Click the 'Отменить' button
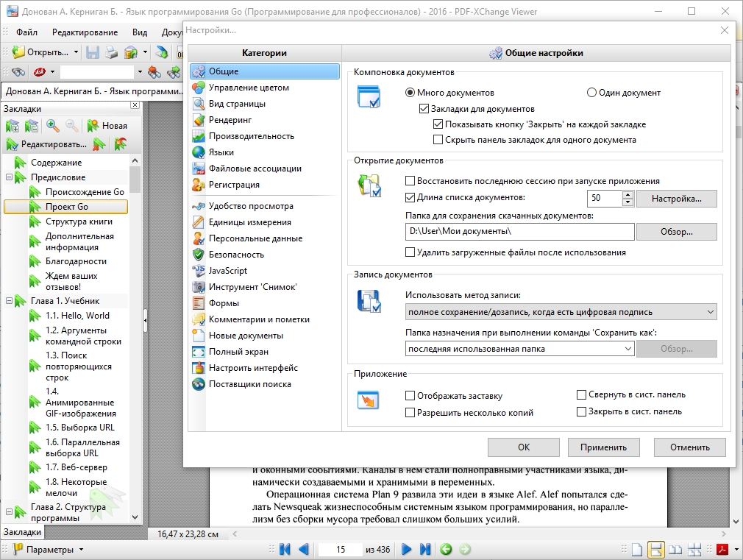 (x=689, y=447)
